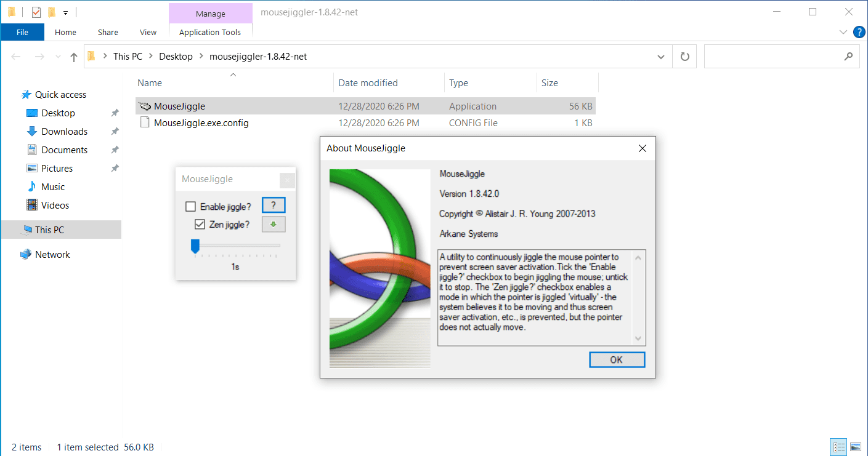This screenshot has height=456, width=868.
Task: Click the About description scrollbar up arrow
Action: point(638,257)
